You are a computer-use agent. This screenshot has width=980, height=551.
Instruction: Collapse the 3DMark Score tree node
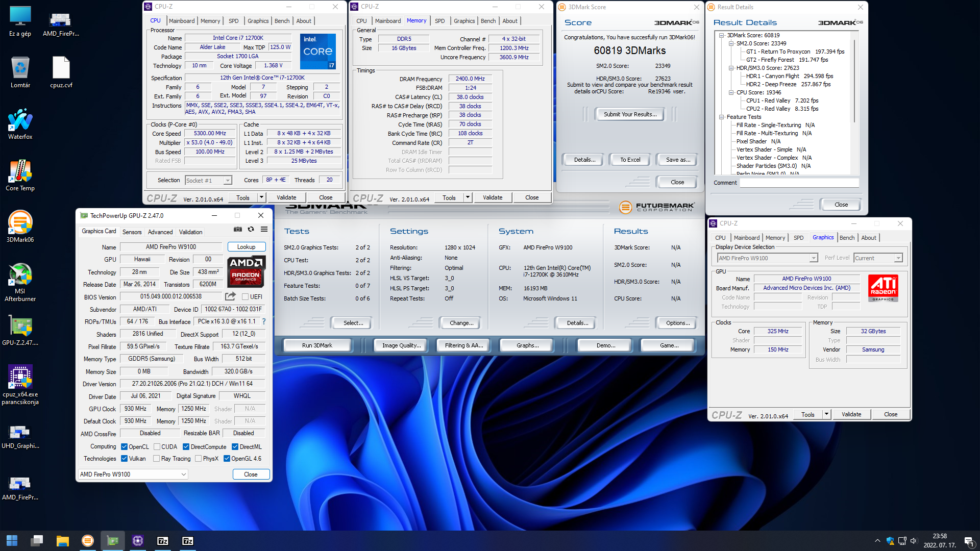coord(722,35)
